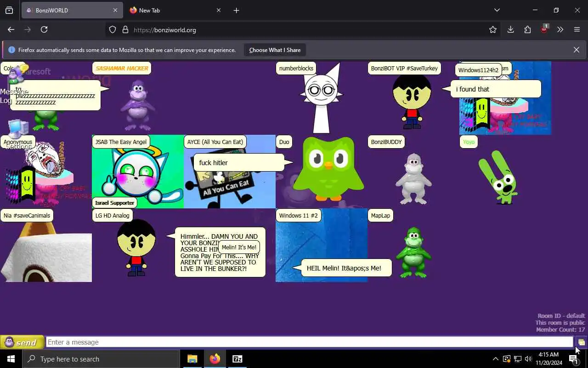Click the bonziworld.org address bar
Screen dimensions: 588x368
point(303,30)
